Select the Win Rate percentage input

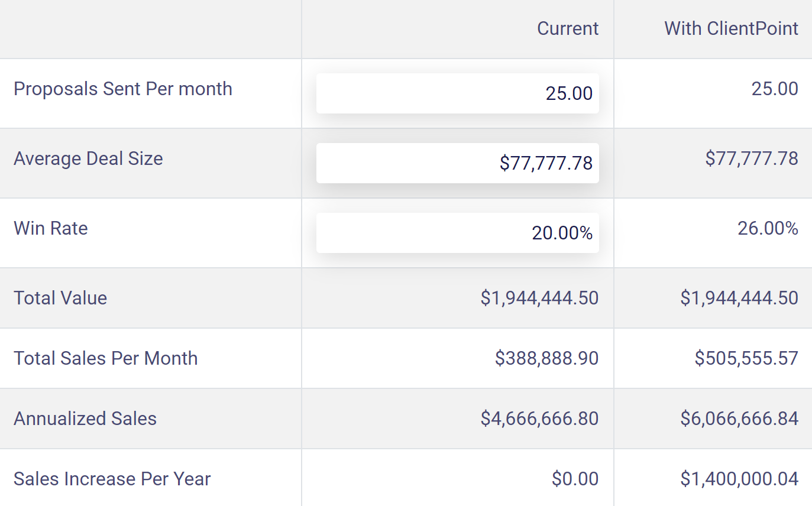[457, 233]
